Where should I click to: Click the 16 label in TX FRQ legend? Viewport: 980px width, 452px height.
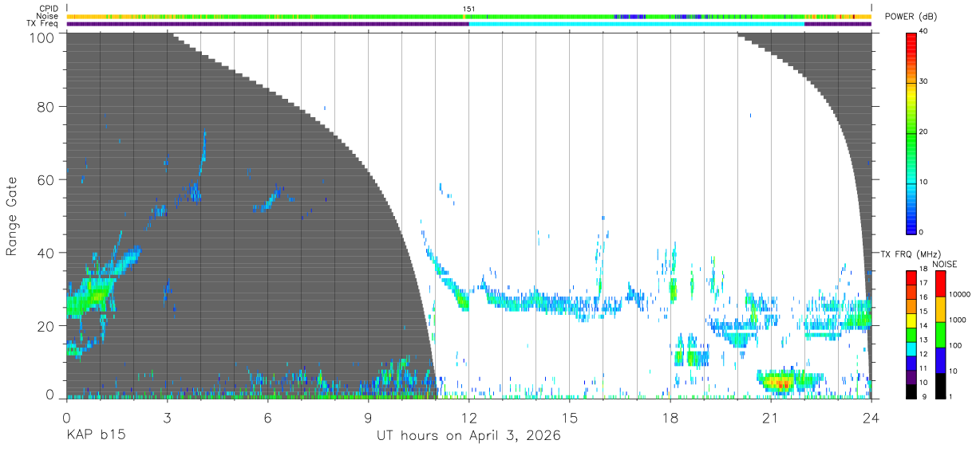(x=924, y=298)
